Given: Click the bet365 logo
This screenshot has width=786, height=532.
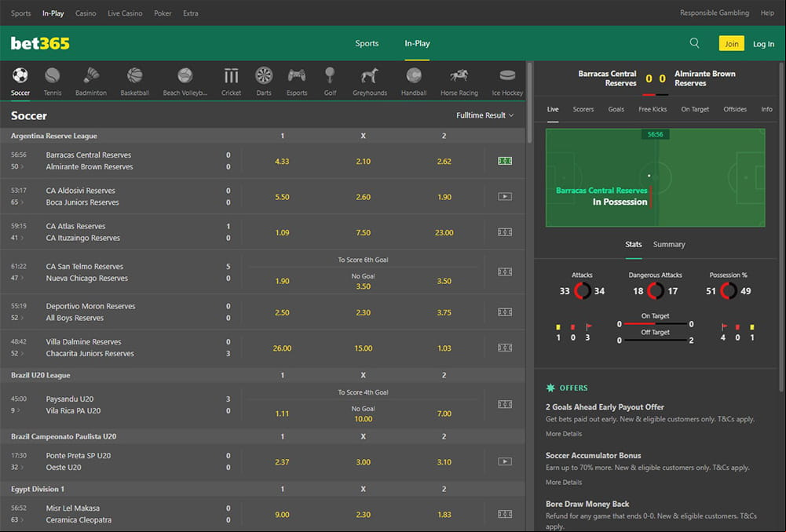Looking at the screenshot, I should coord(40,44).
